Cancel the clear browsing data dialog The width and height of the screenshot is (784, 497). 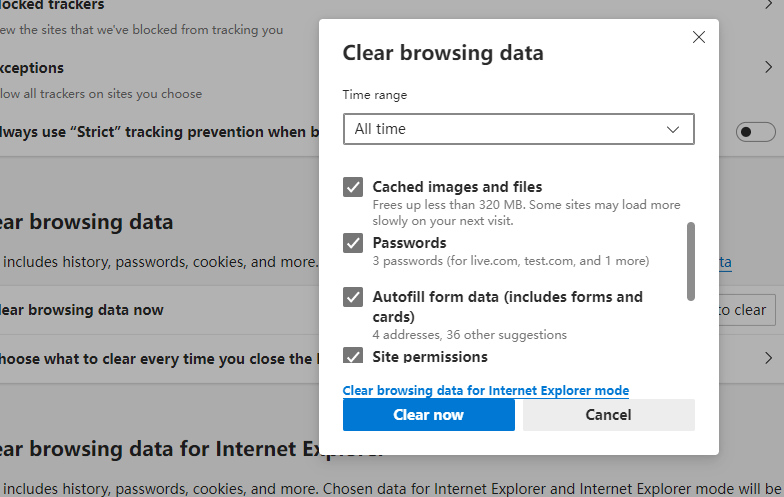click(x=608, y=414)
